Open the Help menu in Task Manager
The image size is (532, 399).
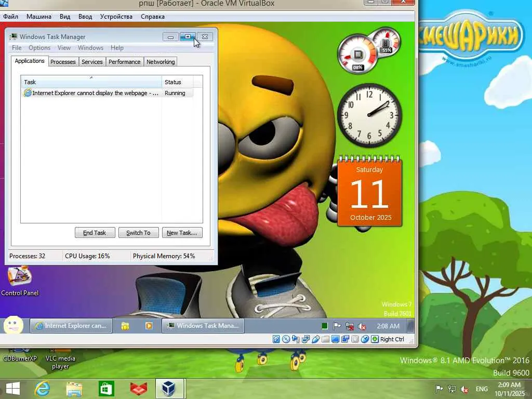pyautogui.click(x=117, y=48)
